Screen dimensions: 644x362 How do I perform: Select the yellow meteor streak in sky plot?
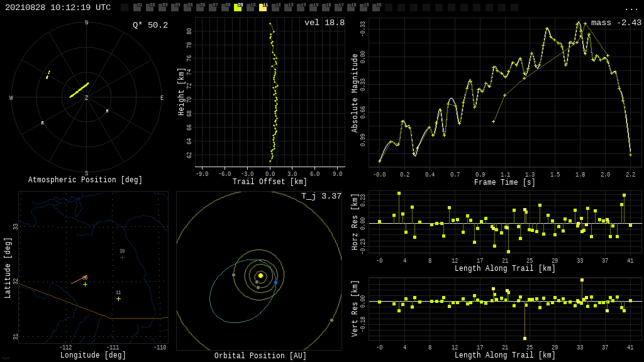[79, 90]
